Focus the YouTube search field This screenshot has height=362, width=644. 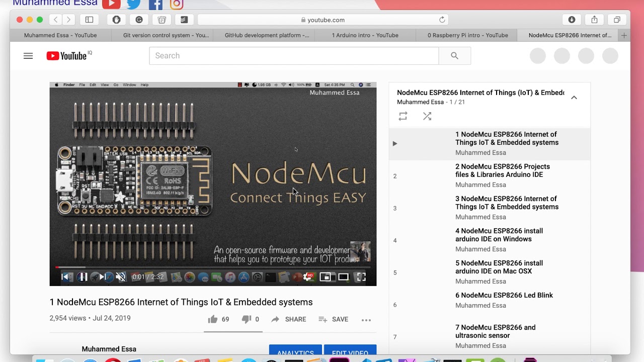[294, 56]
